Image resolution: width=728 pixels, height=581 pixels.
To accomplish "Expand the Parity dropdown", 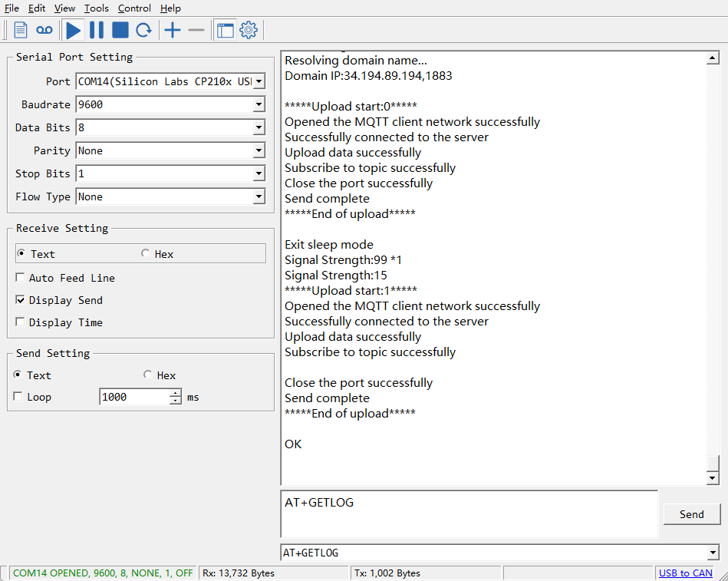I will tap(259, 150).
